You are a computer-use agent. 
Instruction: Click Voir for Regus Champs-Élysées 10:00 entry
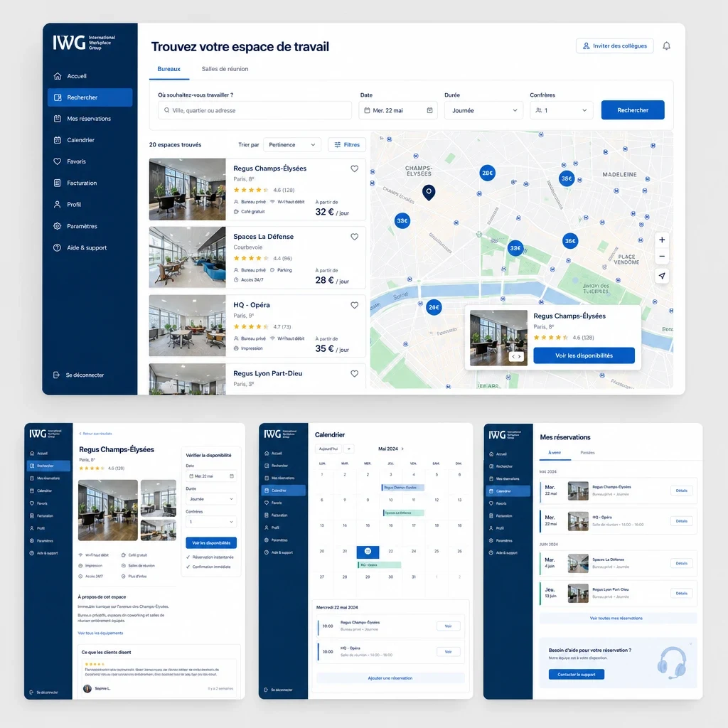[448, 626]
